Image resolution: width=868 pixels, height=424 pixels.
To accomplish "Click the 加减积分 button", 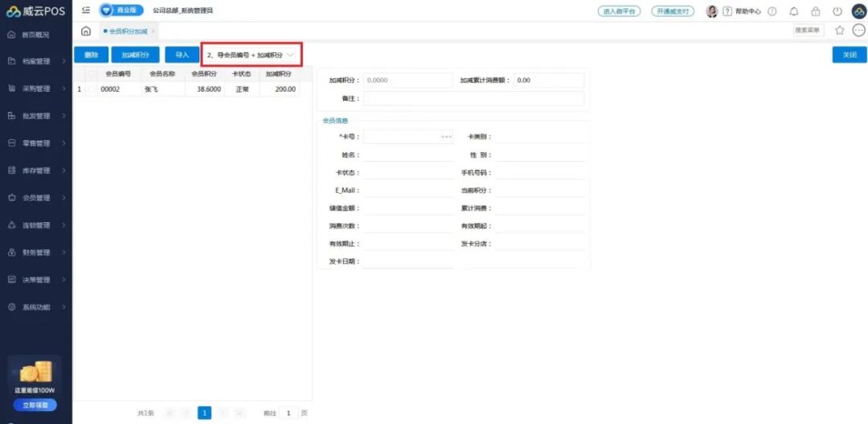I will pyautogui.click(x=135, y=55).
